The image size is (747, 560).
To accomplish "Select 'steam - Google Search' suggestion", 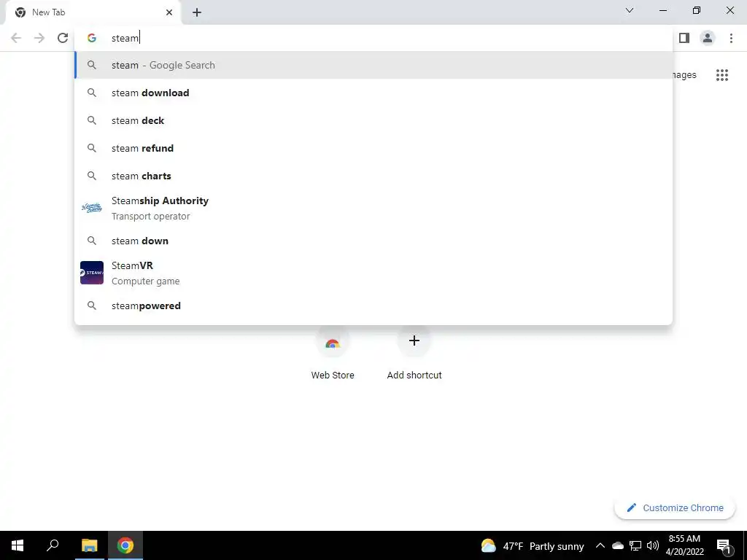I will click(x=373, y=65).
